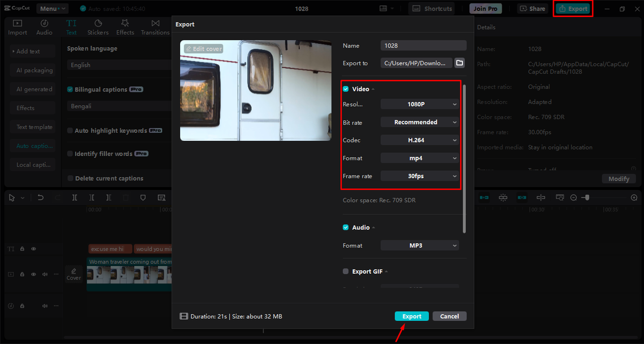
Task: Lock the audio track
Action: pyautogui.click(x=22, y=306)
